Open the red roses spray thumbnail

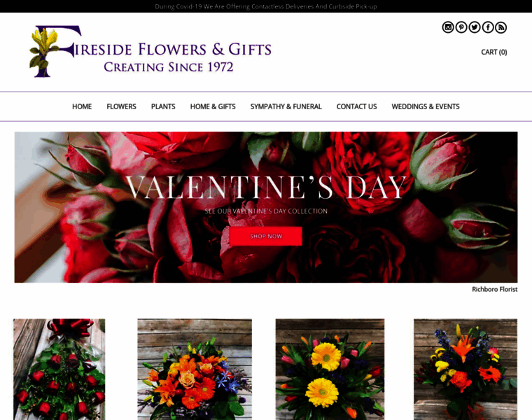point(59,369)
